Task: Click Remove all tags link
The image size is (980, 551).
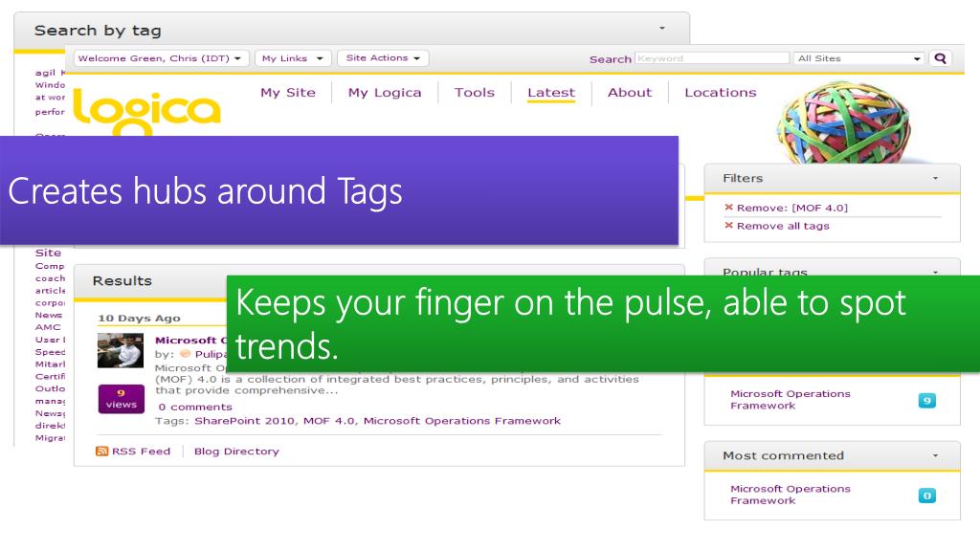Action: (x=783, y=226)
